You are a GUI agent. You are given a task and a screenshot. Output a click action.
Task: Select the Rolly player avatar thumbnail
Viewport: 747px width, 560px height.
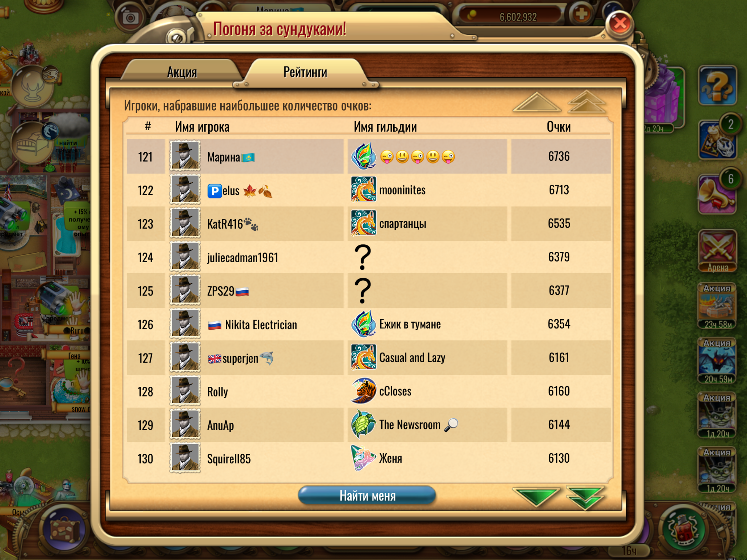click(x=185, y=391)
